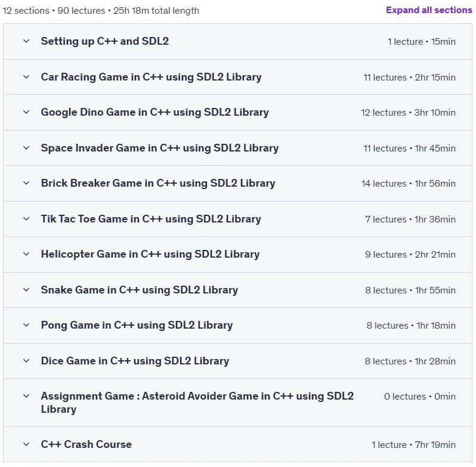The height and width of the screenshot is (467, 476).
Task: Click chevron beside Asteroid Avoider Assignment Game
Action: point(26,396)
